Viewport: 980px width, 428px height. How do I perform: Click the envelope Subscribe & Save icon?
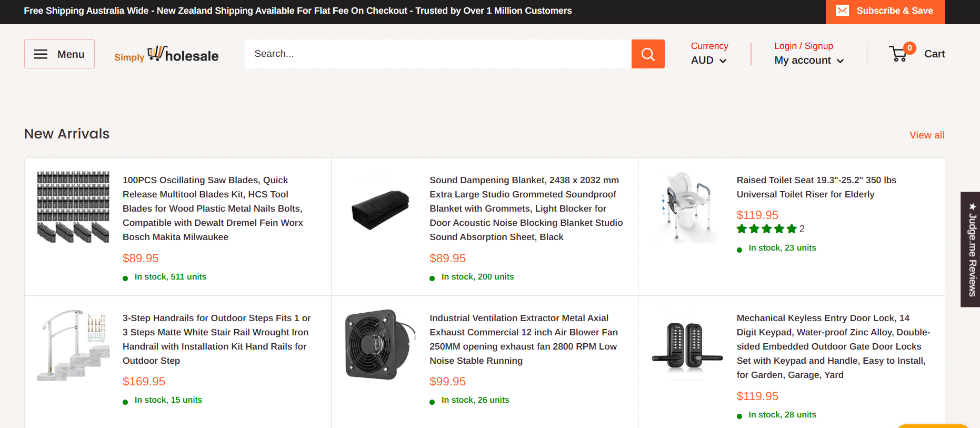pos(842,11)
